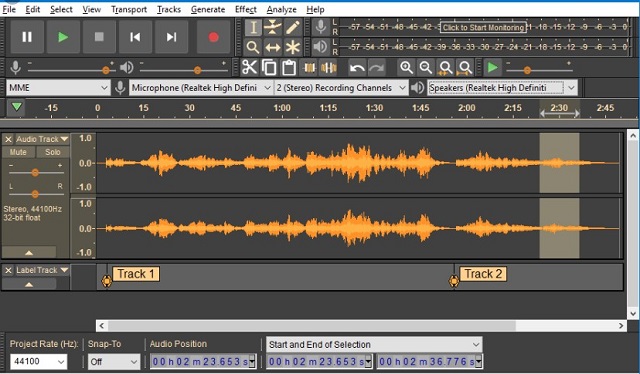Image resolution: width=640 pixels, height=374 pixels.
Task: Copy selection with the Copy icon
Action: tap(269, 67)
